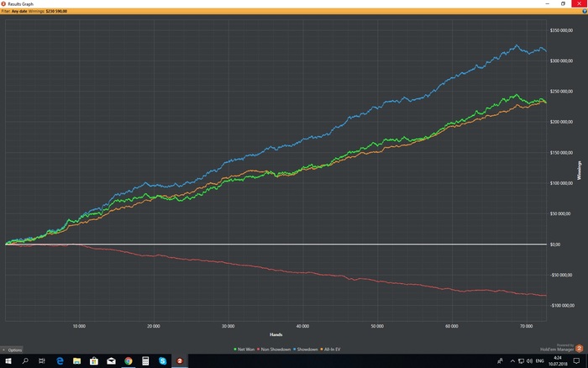This screenshot has width=588, height=368.
Task: Open File Explorer from taskbar
Action: [x=77, y=361]
